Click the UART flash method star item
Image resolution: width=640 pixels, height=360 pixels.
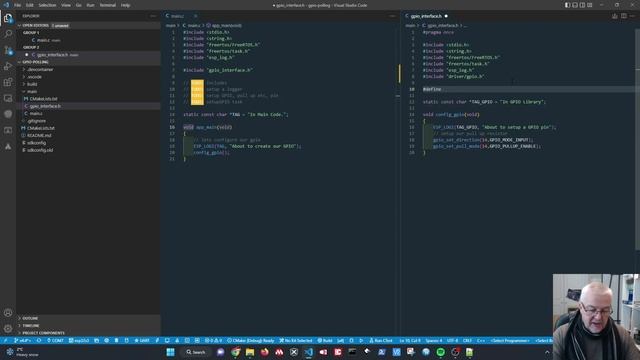click(x=142, y=340)
